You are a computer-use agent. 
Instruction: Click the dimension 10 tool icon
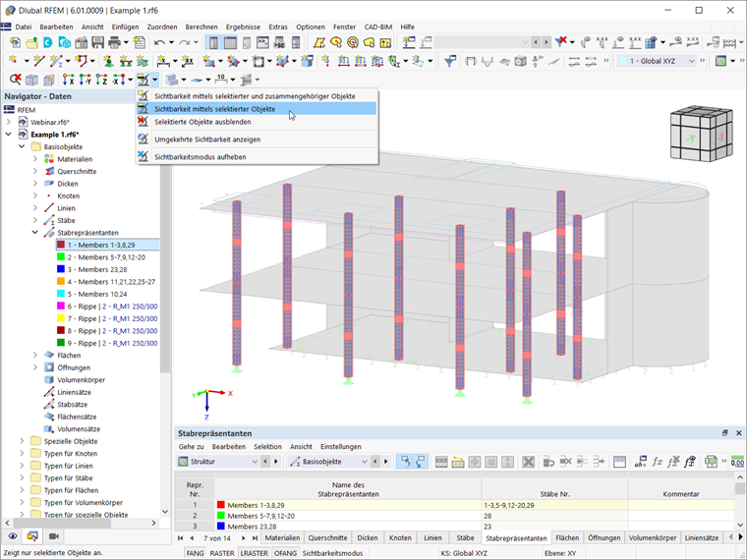(220, 80)
